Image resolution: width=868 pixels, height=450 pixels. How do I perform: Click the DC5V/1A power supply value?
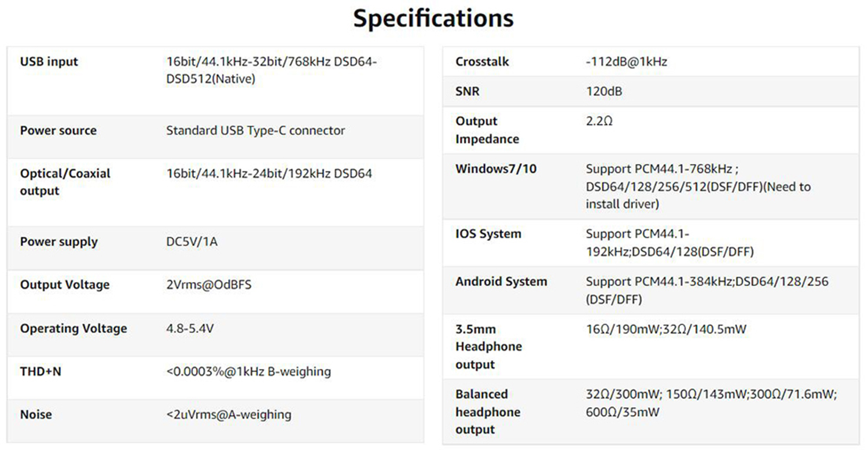tap(192, 242)
